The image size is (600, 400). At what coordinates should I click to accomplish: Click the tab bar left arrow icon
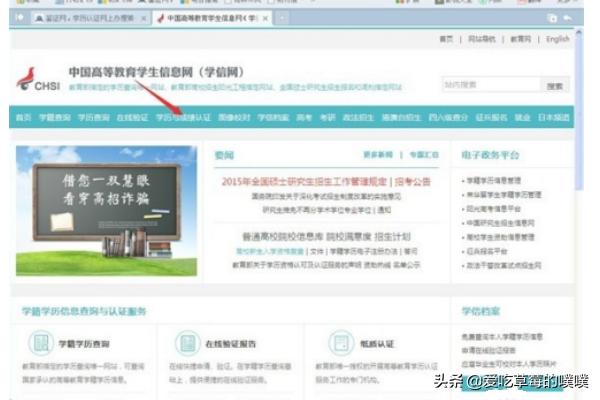click(x=20, y=18)
